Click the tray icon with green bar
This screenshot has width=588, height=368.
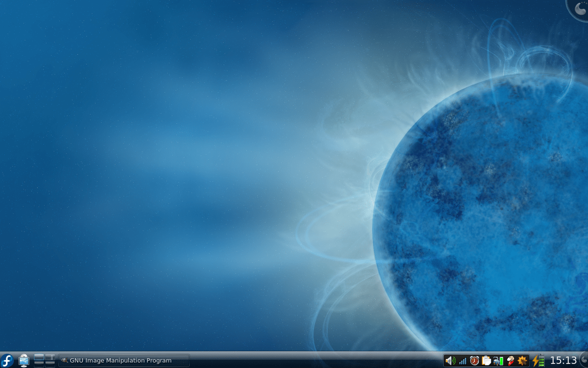(498, 361)
